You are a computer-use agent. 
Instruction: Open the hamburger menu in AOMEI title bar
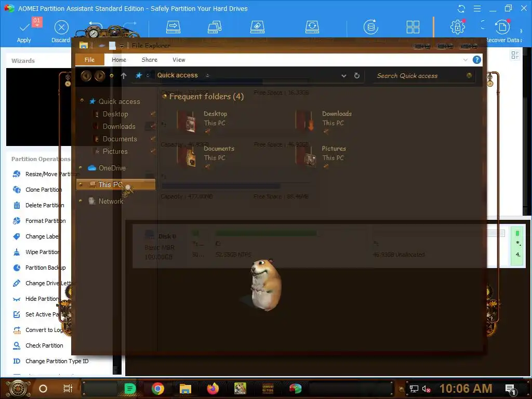(477, 9)
